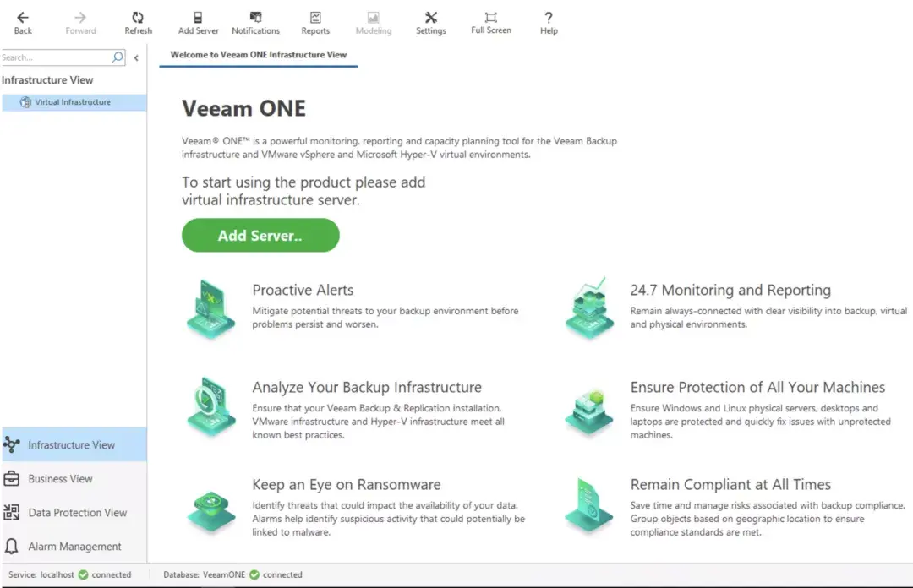Viewport: 913px width, 588px height.
Task: Open the Reports section
Action: tap(314, 22)
